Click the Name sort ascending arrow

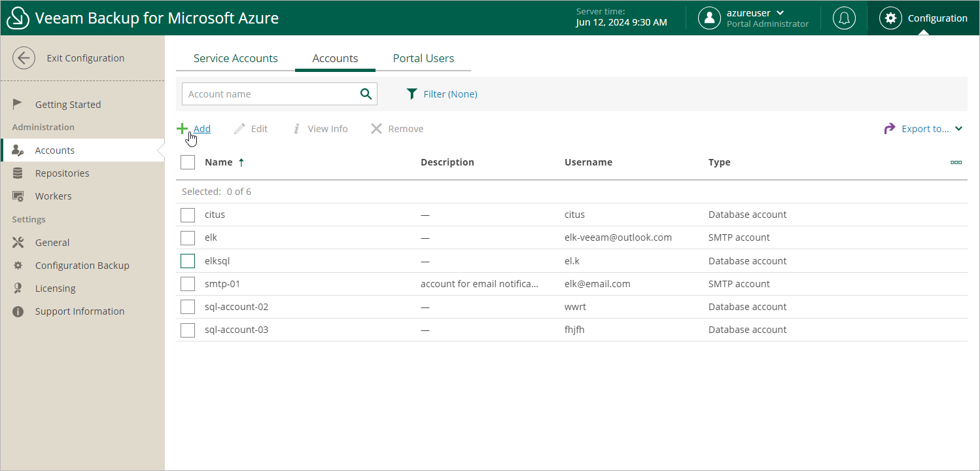point(241,162)
